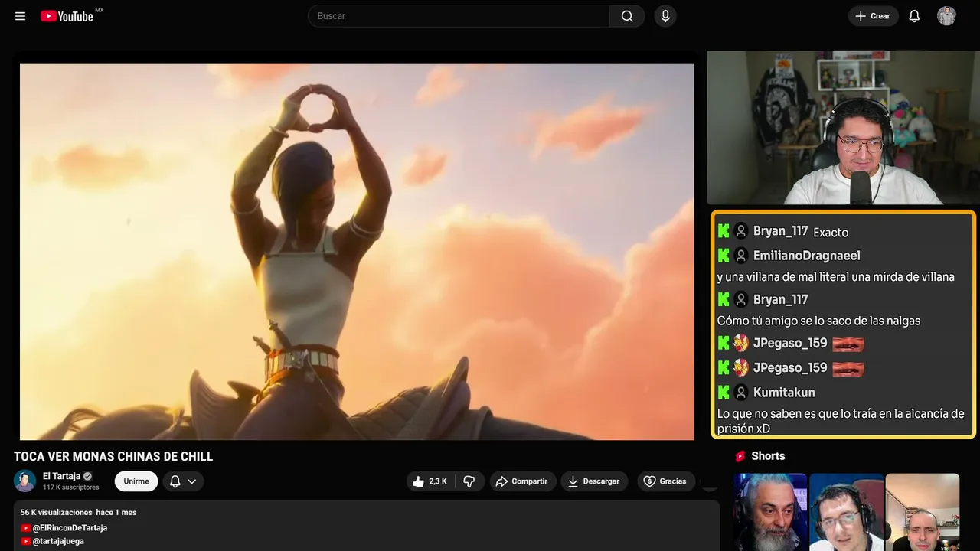Open account menu from profile avatar
This screenshot has width=980, height=551.
point(946,16)
